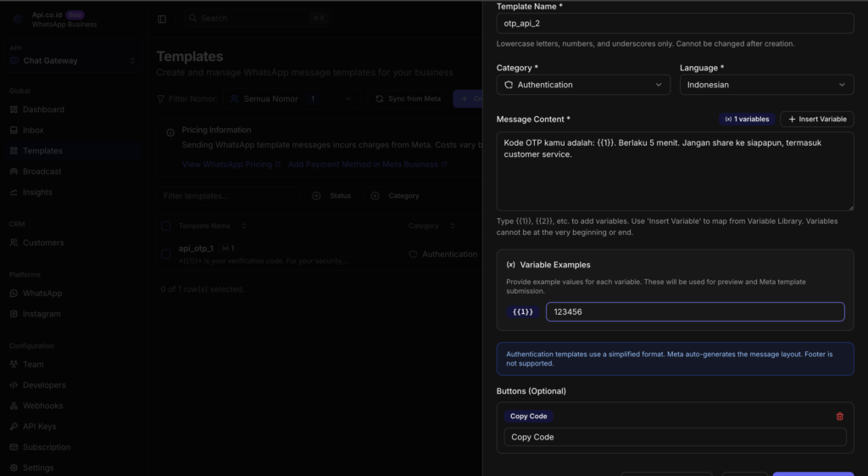Sort by Template Name column header
Screen dimensions: 868x476
(x=213, y=226)
